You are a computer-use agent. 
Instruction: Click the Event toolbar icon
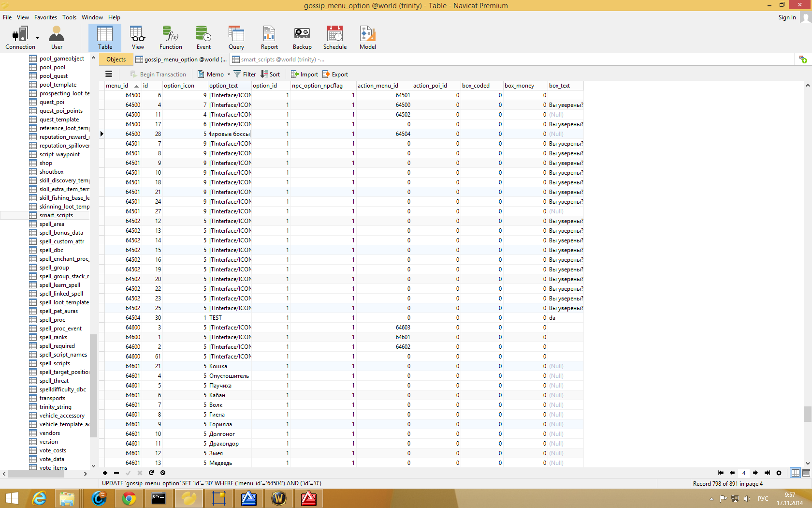click(x=203, y=38)
